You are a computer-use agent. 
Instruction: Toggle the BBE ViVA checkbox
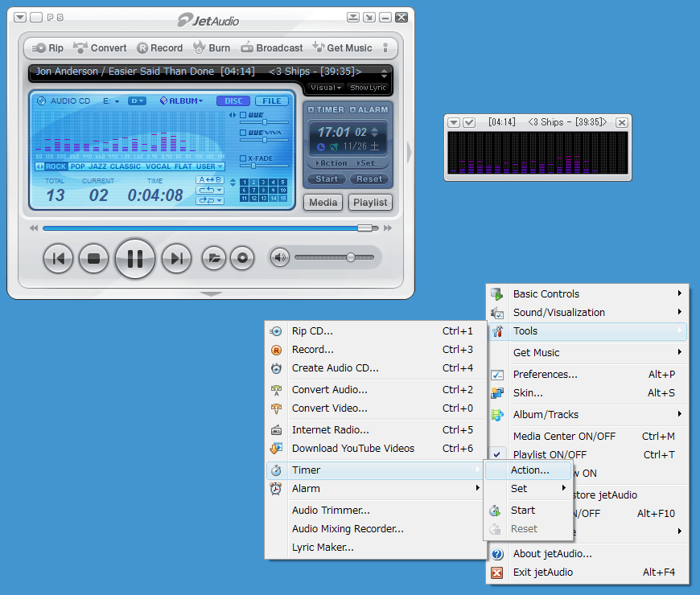(243, 133)
